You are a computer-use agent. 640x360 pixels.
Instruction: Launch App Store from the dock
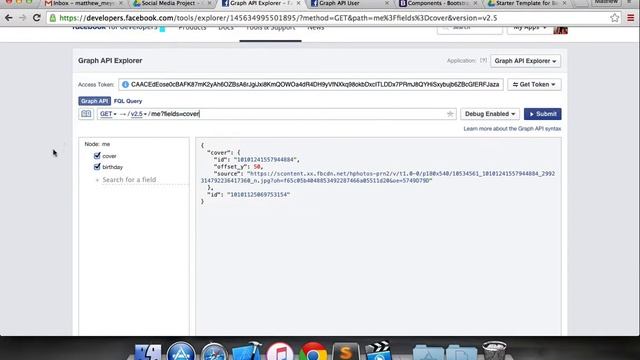(181, 352)
